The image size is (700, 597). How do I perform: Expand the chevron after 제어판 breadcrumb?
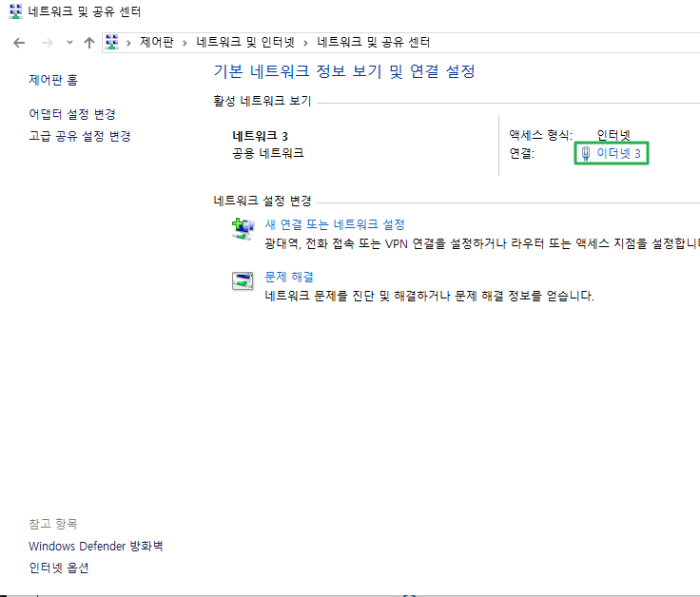click(x=185, y=43)
